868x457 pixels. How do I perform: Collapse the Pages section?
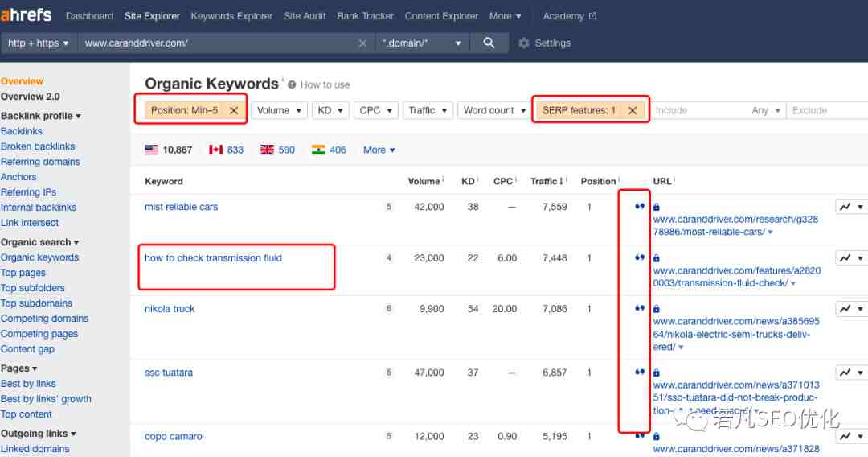pos(18,368)
